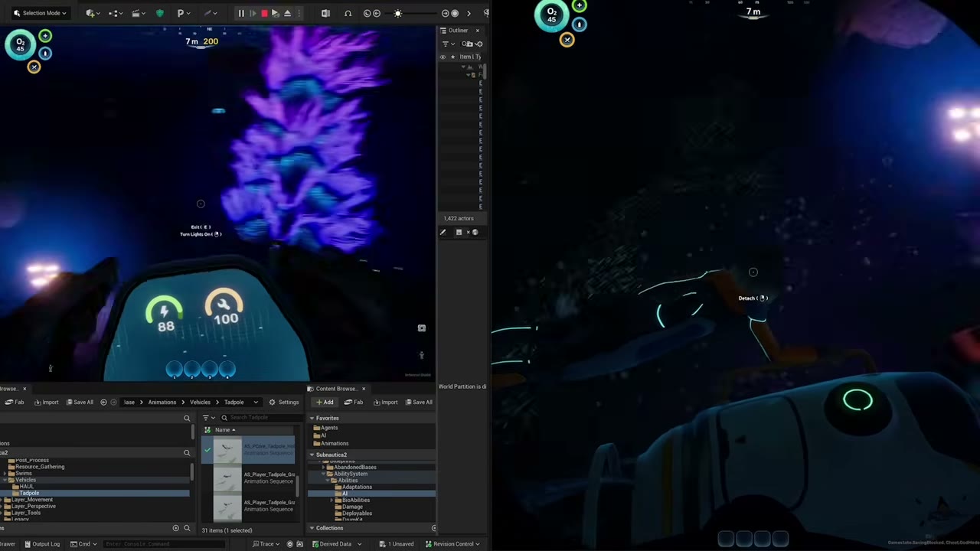Open the Cinematics clapperboard toolbar icon

tap(136, 13)
